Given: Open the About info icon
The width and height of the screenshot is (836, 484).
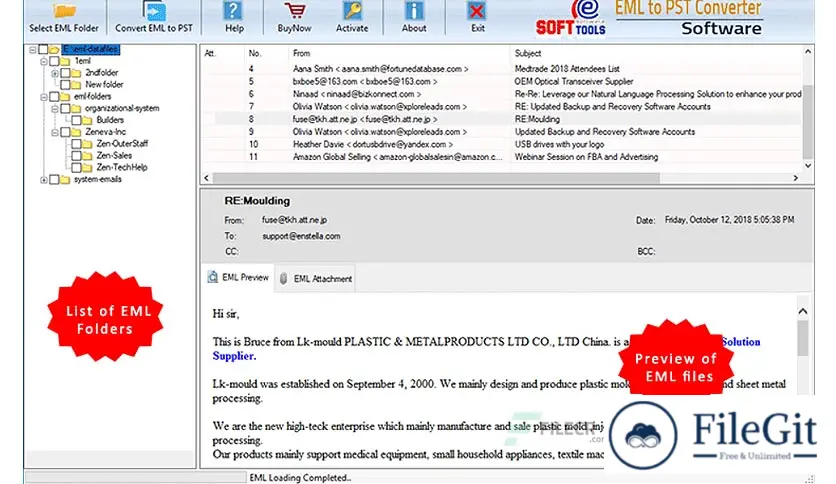Looking at the screenshot, I should pos(414,10).
